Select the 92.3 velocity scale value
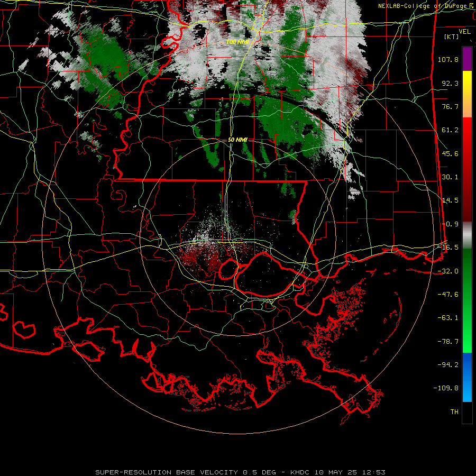Screen dimensions: 476x476 [450, 83]
